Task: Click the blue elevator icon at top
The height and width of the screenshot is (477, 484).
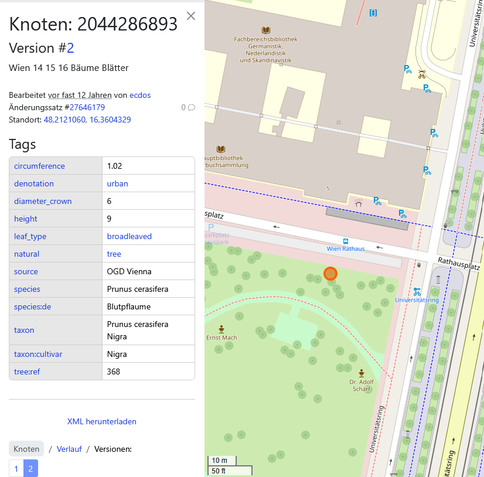Action: [x=373, y=13]
